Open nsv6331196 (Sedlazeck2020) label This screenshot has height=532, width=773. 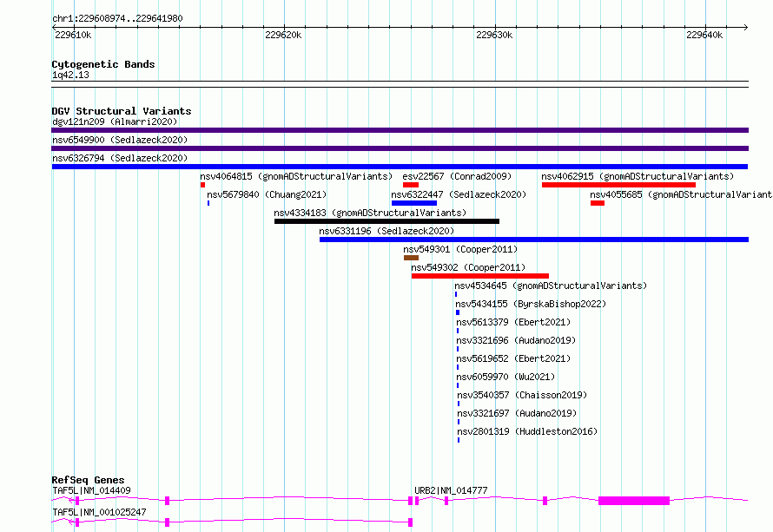[x=386, y=231]
